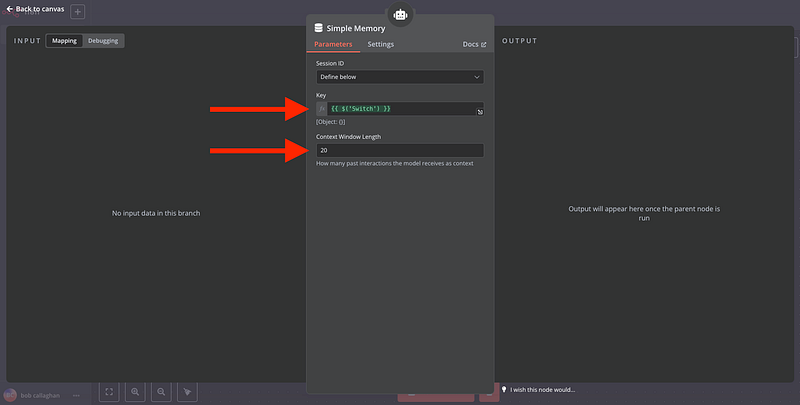800x405 pixels.
Task: Open expression editor icon in Key field
Action: click(x=479, y=112)
